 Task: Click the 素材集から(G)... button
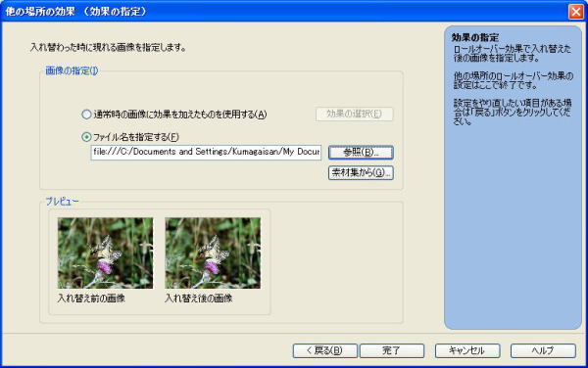361,172
